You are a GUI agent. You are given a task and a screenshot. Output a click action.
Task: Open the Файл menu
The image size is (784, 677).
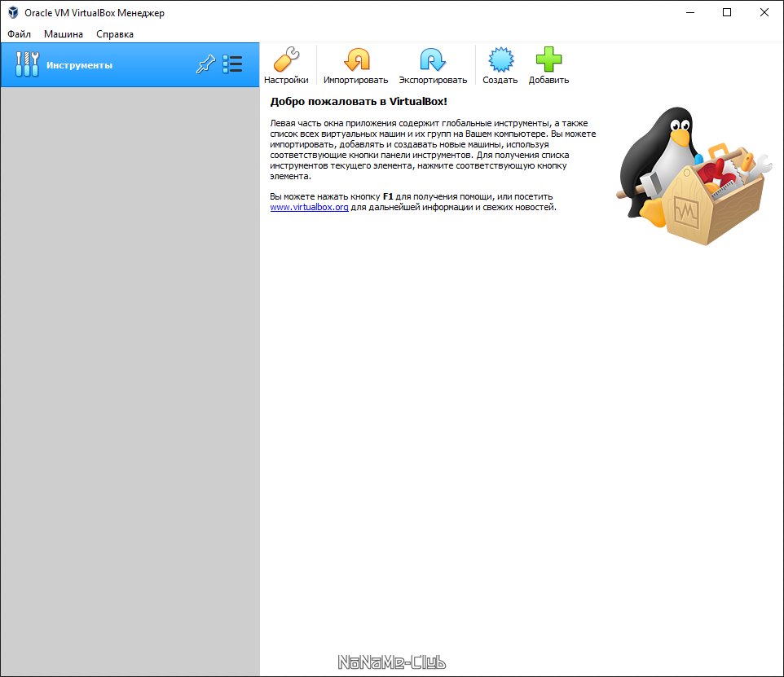tap(19, 34)
